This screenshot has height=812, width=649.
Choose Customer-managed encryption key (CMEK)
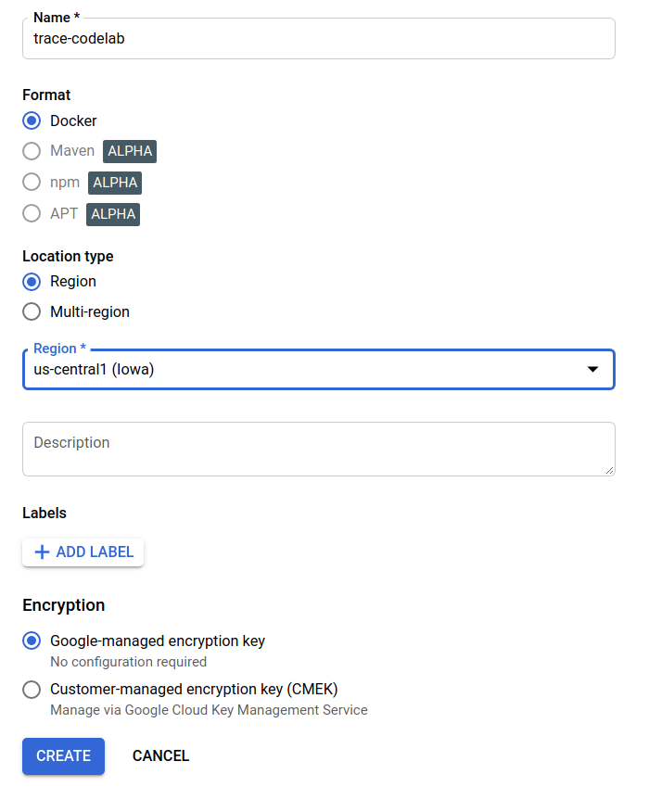click(x=32, y=690)
